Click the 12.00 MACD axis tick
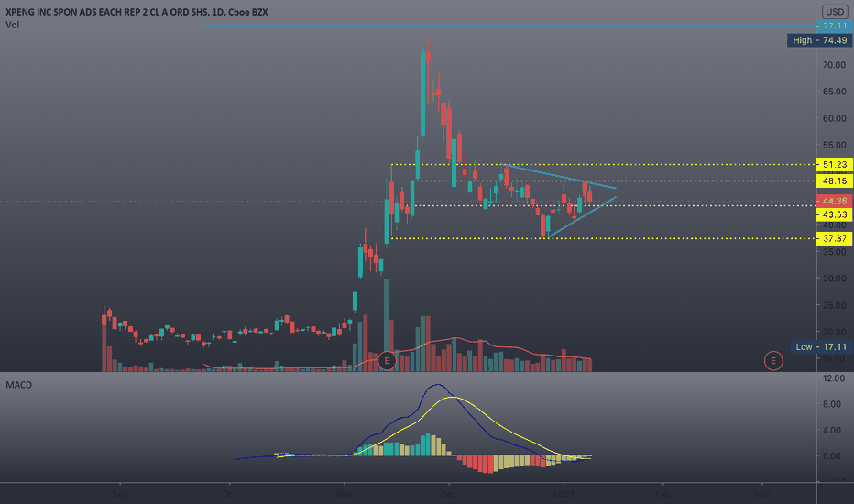 tap(832, 378)
